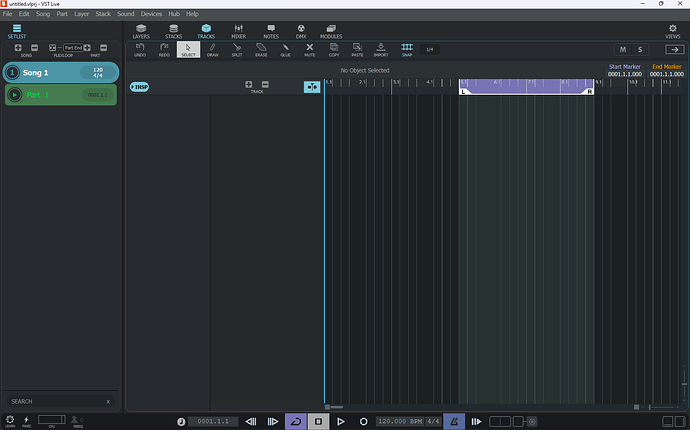Toggle the Flexloop icon
The width and height of the screenshot is (690, 430).
pos(52,48)
